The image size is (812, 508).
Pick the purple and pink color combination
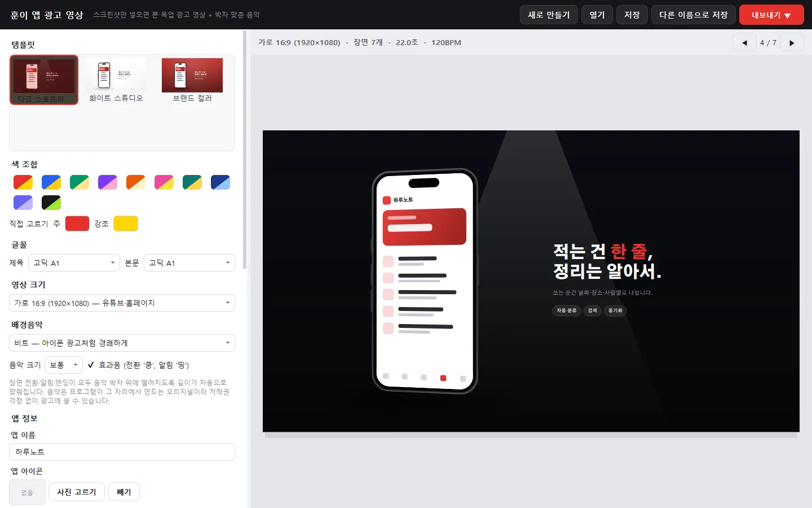108,182
